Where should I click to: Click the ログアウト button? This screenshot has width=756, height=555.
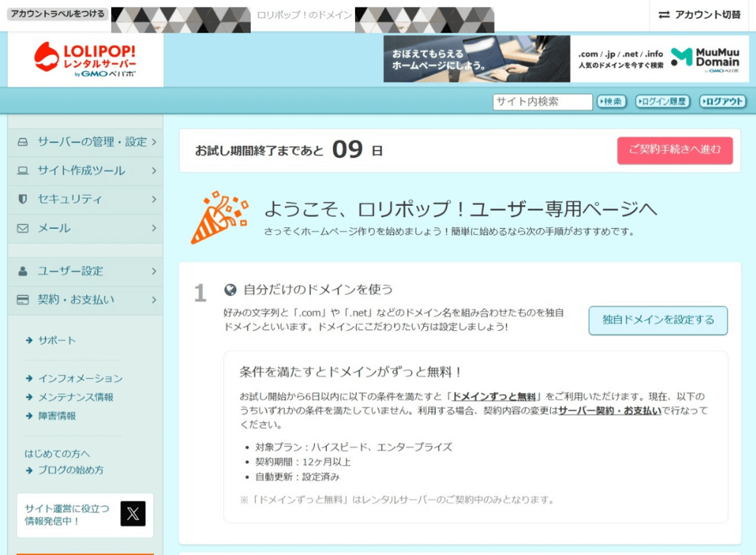[722, 101]
